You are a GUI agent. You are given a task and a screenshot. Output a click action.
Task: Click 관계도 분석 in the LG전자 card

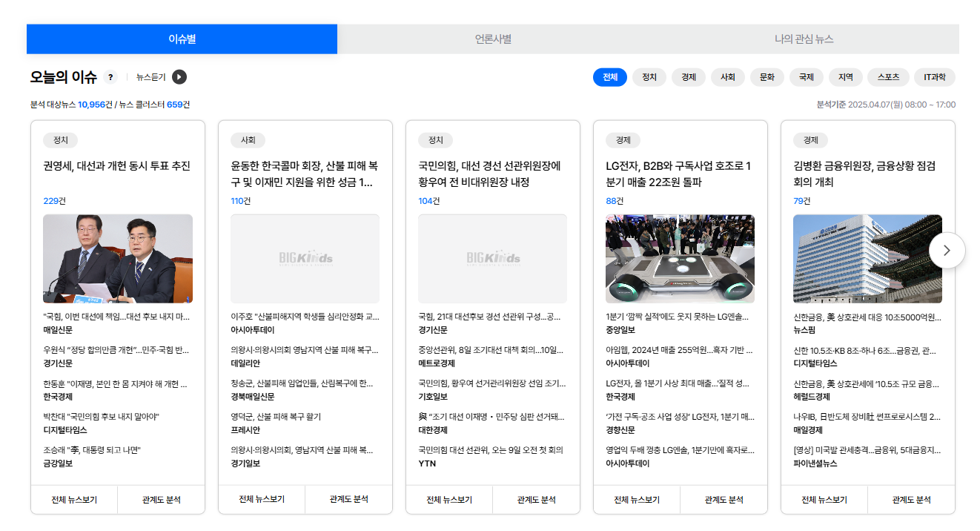point(724,500)
